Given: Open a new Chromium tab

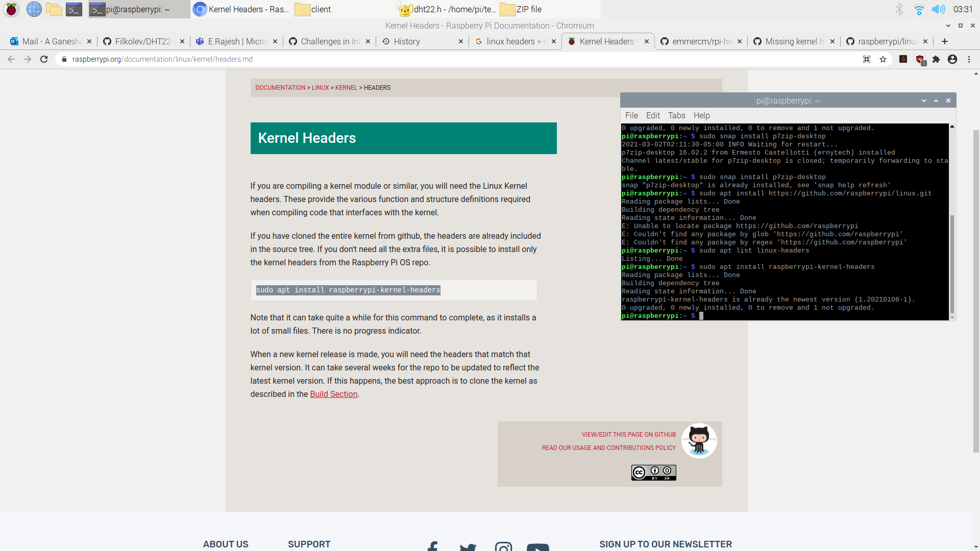Looking at the screenshot, I should click(945, 41).
